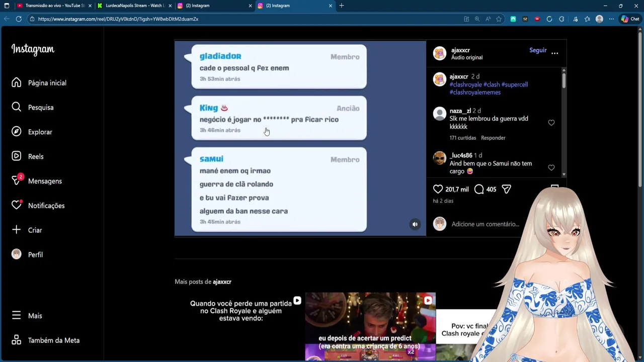Open browser settings and more menu
The height and width of the screenshot is (362, 644).
coord(611,19)
